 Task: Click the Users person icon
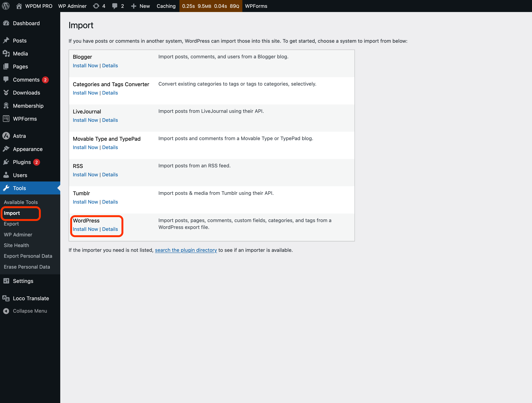coord(6,175)
